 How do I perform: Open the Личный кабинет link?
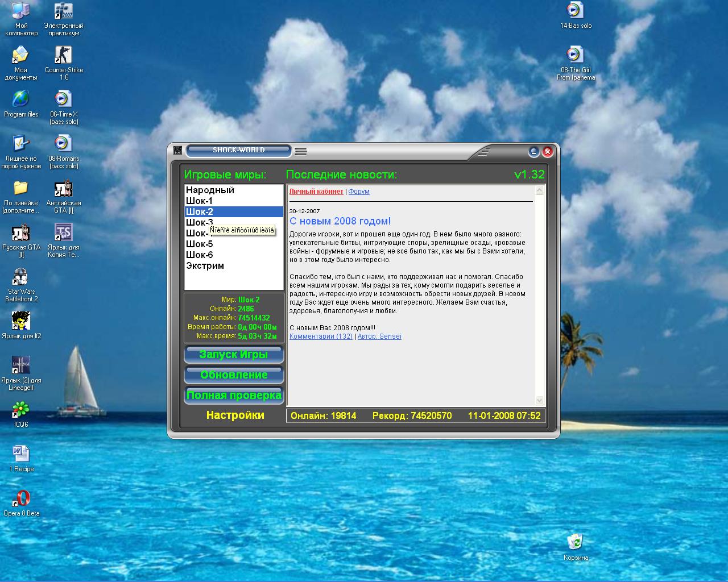pos(316,192)
